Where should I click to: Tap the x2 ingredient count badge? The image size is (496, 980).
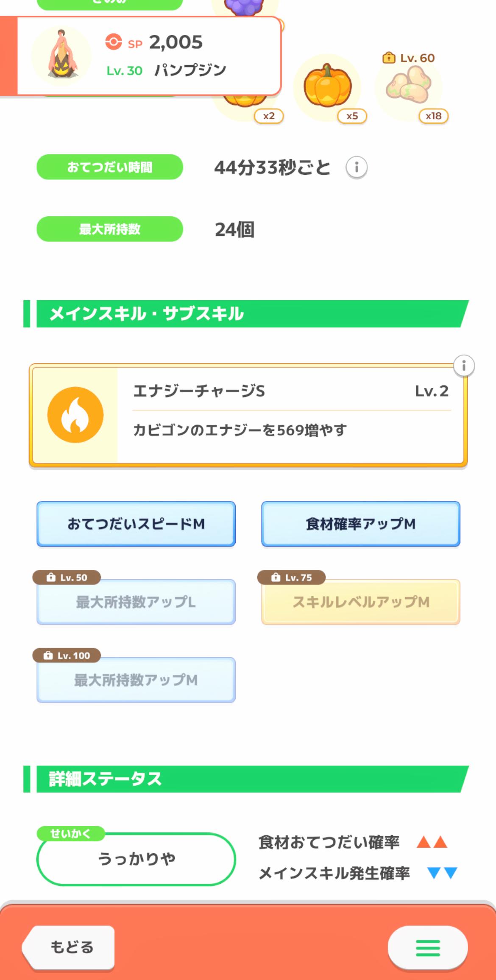(269, 116)
